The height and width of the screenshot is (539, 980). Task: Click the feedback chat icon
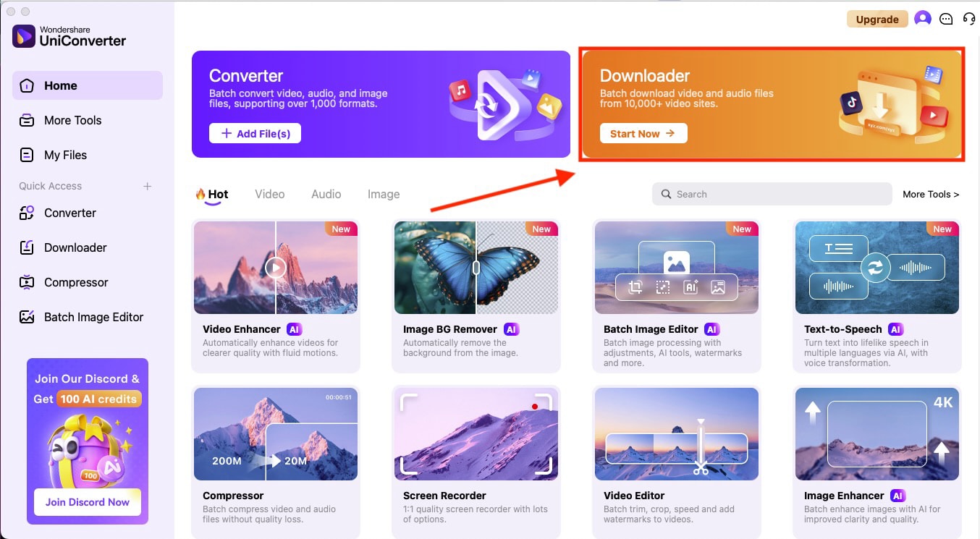(x=946, y=19)
